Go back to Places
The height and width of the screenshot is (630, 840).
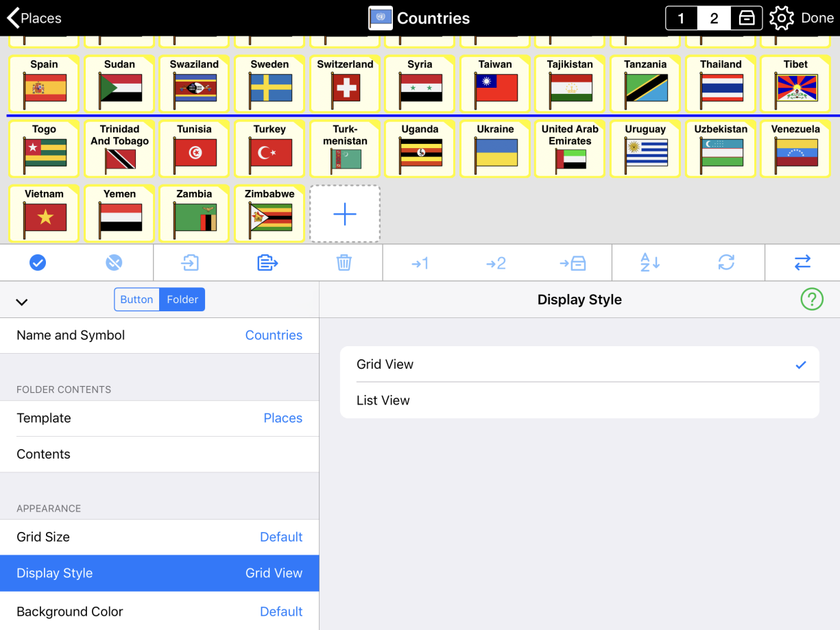point(34,19)
